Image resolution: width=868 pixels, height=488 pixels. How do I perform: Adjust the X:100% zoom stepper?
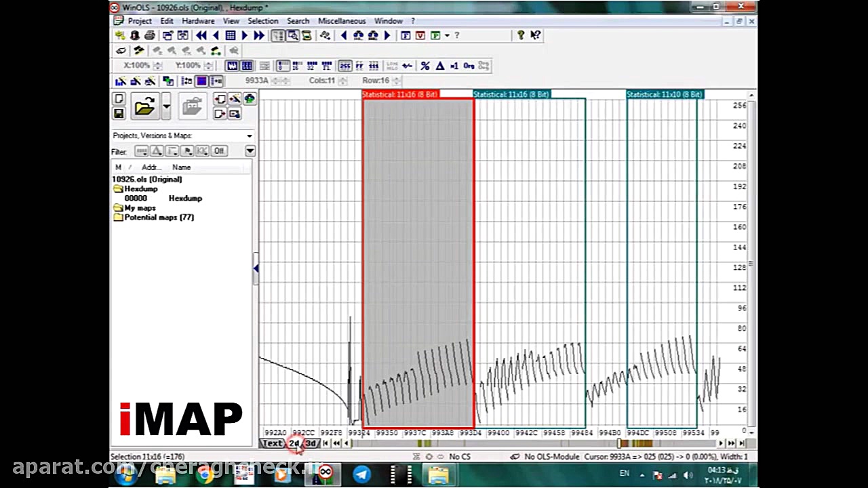point(158,66)
